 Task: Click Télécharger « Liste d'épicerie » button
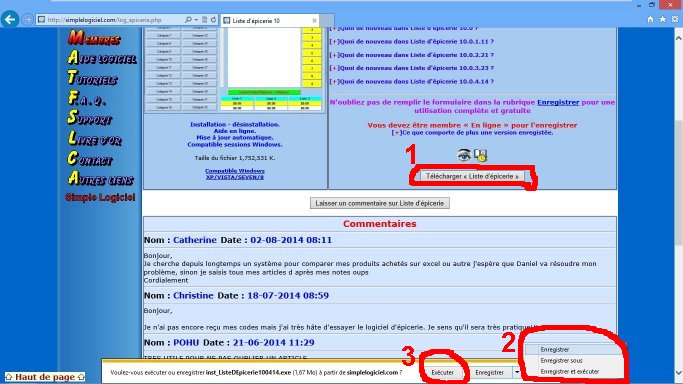coord(472,176)
